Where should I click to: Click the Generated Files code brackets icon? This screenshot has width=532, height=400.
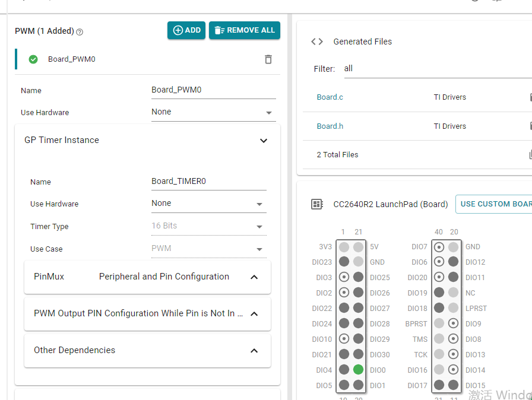pos(317,42)
